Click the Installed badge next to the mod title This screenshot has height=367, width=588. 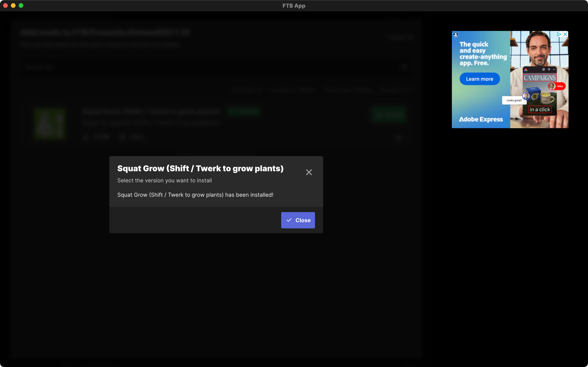click(x=244, y=111)
